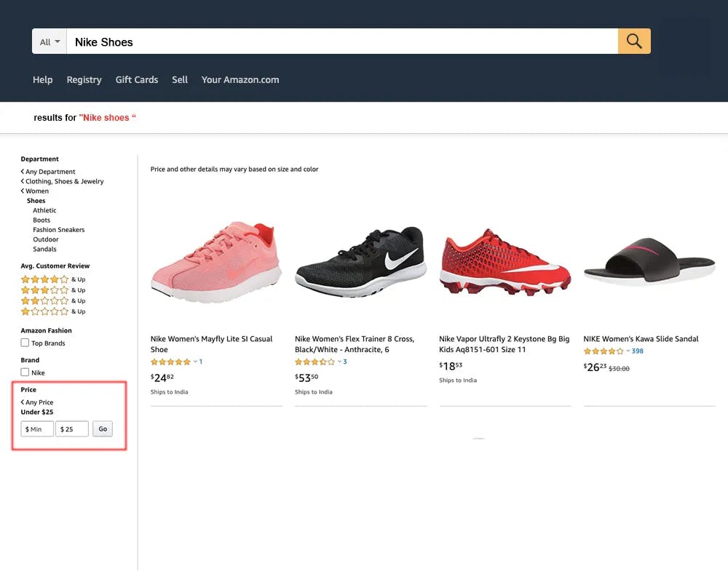
Task: Select the Boots category
Action: tap(41, 220)
